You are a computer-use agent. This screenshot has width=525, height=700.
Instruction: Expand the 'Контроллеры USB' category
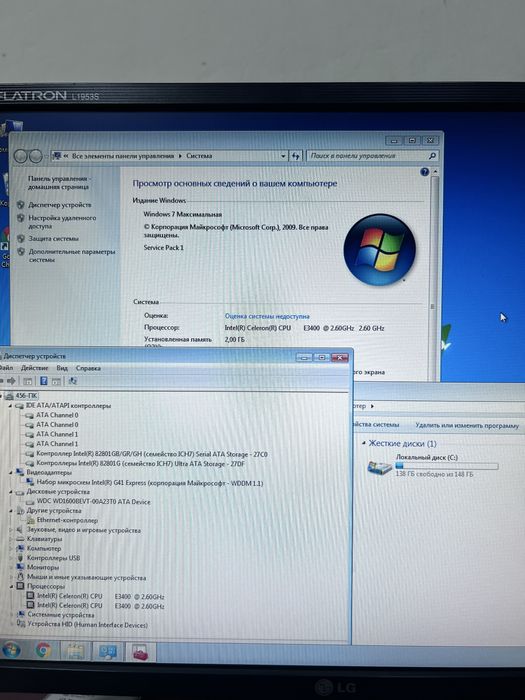[11, 558]
